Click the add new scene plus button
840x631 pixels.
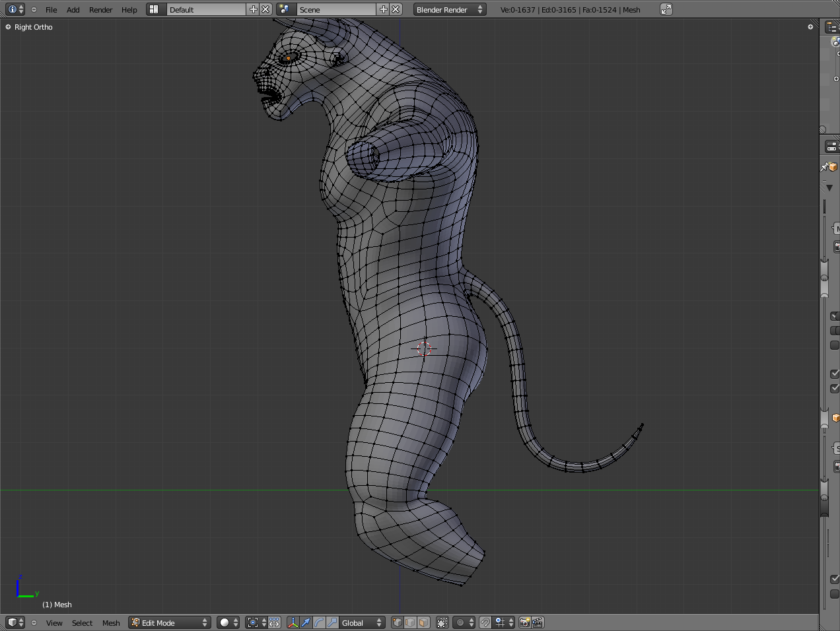[383, 9]
